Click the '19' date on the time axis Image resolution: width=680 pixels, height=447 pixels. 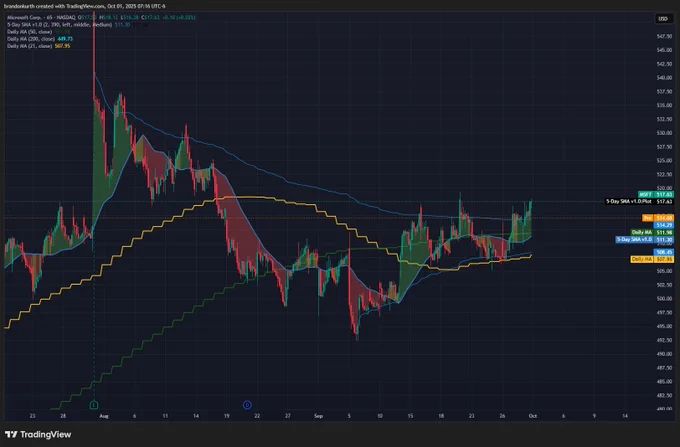pos(226,416)
